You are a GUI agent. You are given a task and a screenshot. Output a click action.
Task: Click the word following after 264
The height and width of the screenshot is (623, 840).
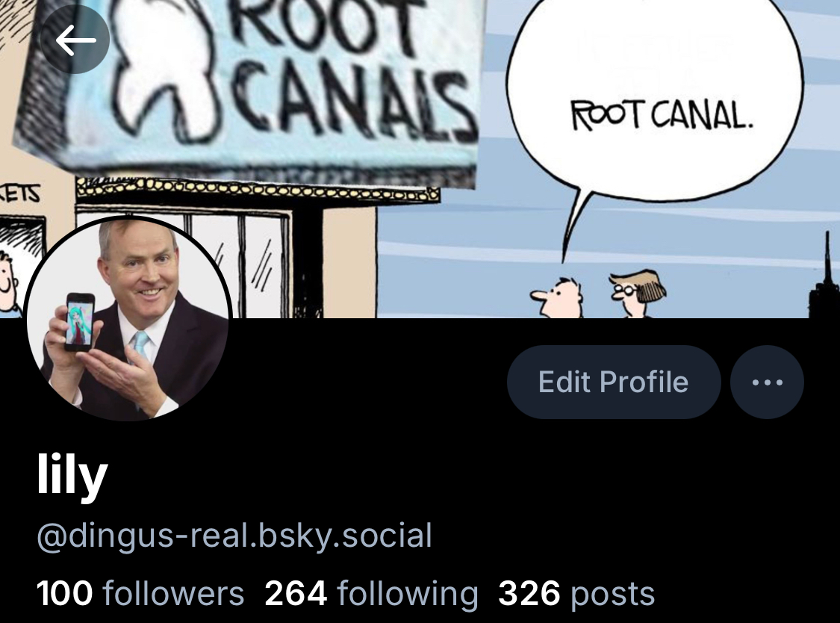[x=408, y=594]
